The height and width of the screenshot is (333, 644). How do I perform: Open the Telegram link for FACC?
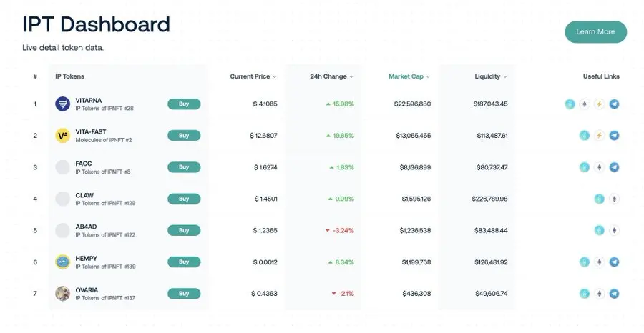click(614, 167)
